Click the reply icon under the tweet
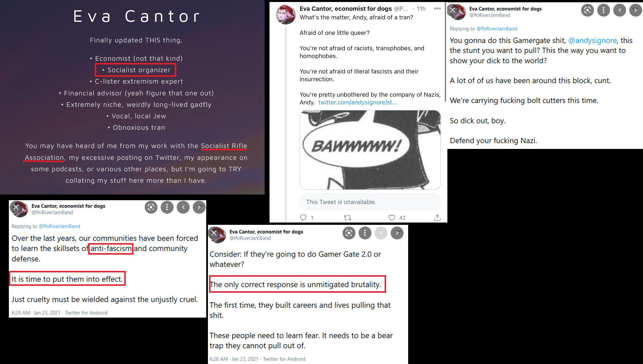This screenshot has width=643, height=364. click(303, 218)
